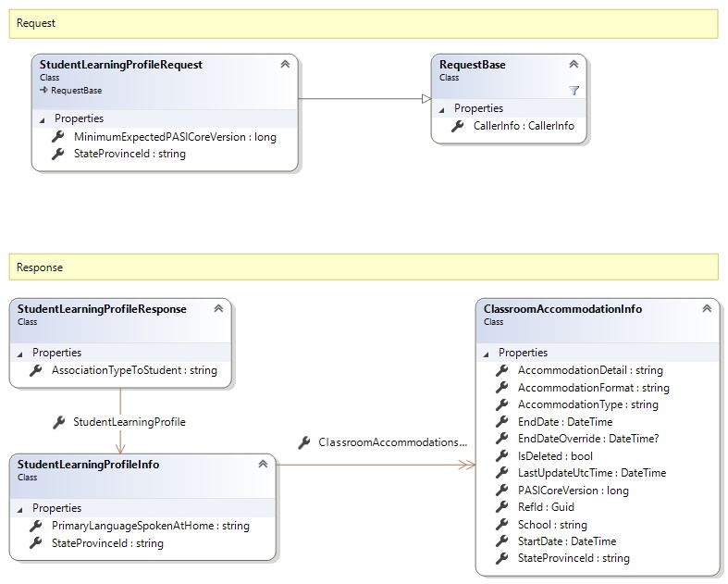The height and width of the screenshot is (584, 728).
Task: Collapse Properties section in StudentLearningProfileInfo
Action: coord(19,509)
